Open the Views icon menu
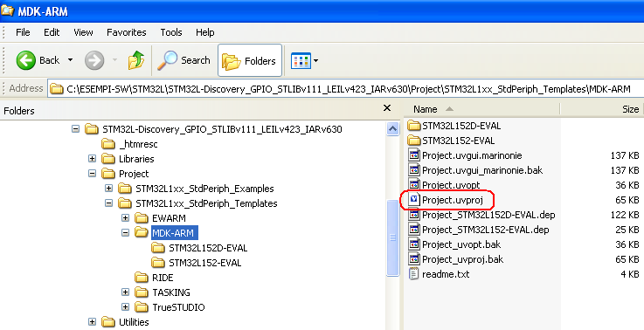Viewport: 644px width, 330px height. (x=304, y=61)
